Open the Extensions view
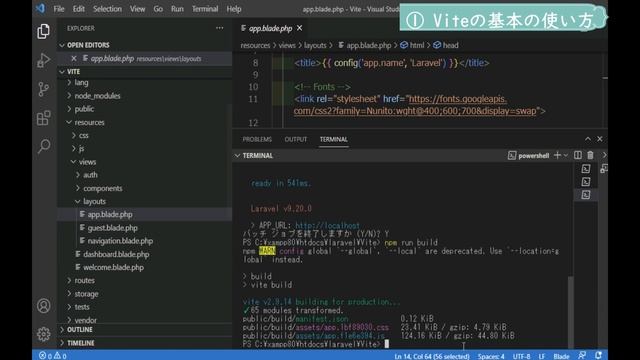Image resolution: width=640 pixels, height=360 pixels. [43, 118]
